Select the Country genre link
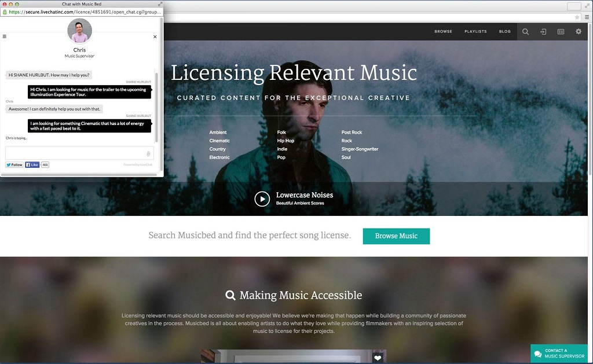 point(218,149)
